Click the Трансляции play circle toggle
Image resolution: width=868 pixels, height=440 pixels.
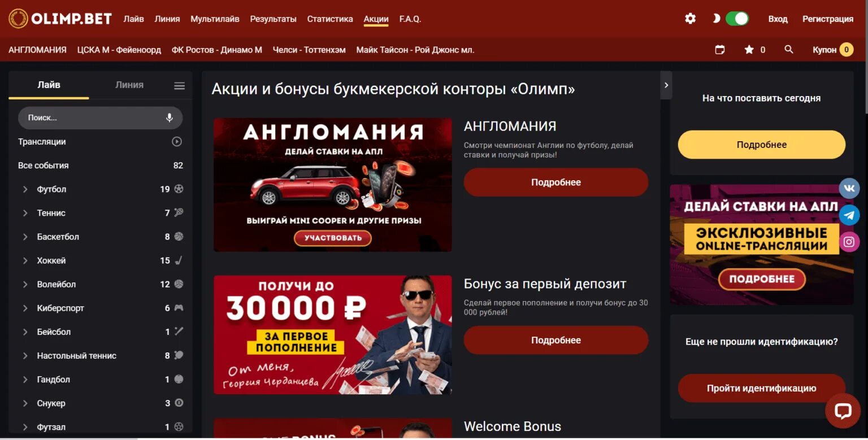[177, 142]
